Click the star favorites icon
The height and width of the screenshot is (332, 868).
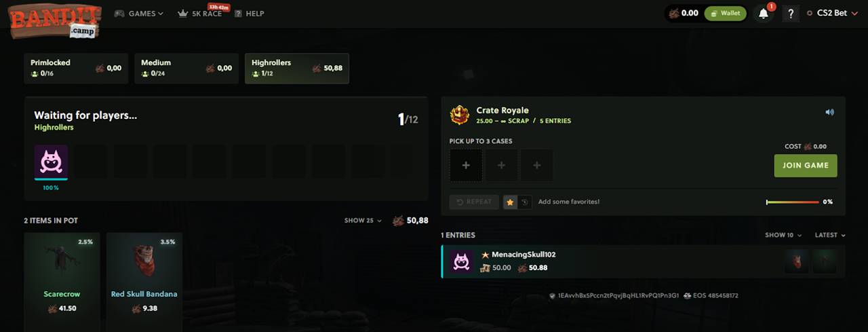pyautogui.click(x=510, y=202)
